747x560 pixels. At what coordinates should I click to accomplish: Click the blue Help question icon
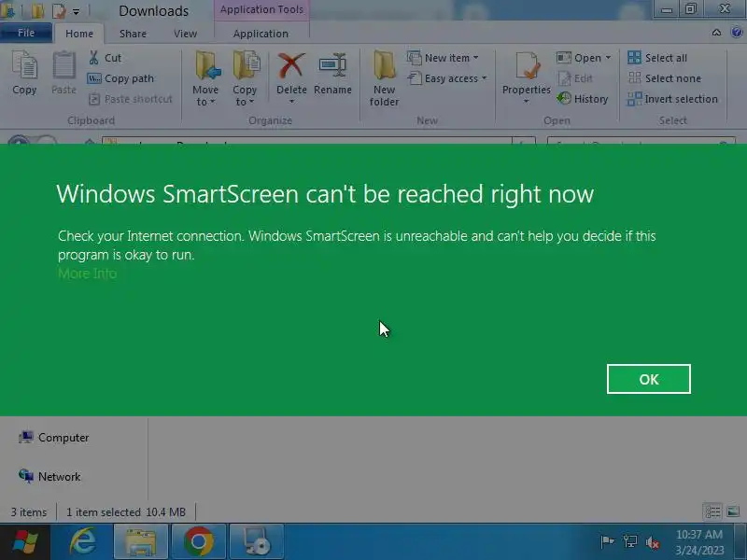(737, 33)
